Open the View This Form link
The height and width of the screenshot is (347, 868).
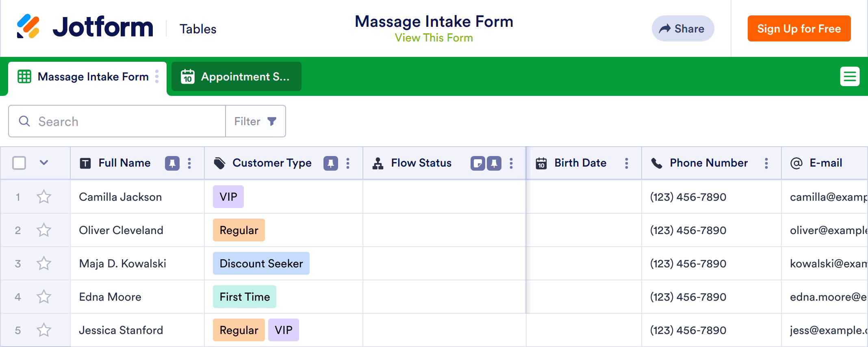pyautogui.click(x=434, y=38)
